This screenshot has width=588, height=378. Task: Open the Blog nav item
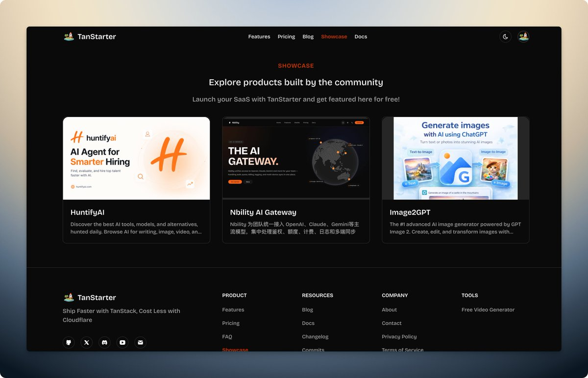click(308, 37)
